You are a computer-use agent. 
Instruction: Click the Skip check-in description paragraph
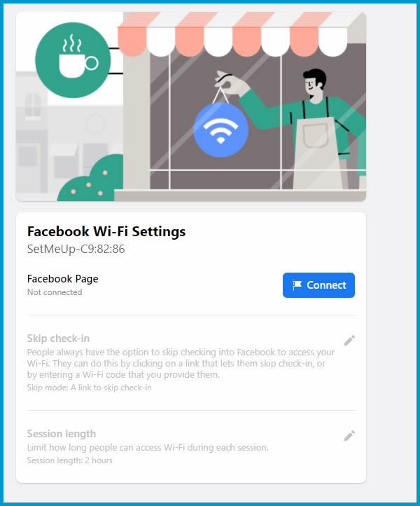[x=181, y=363]
